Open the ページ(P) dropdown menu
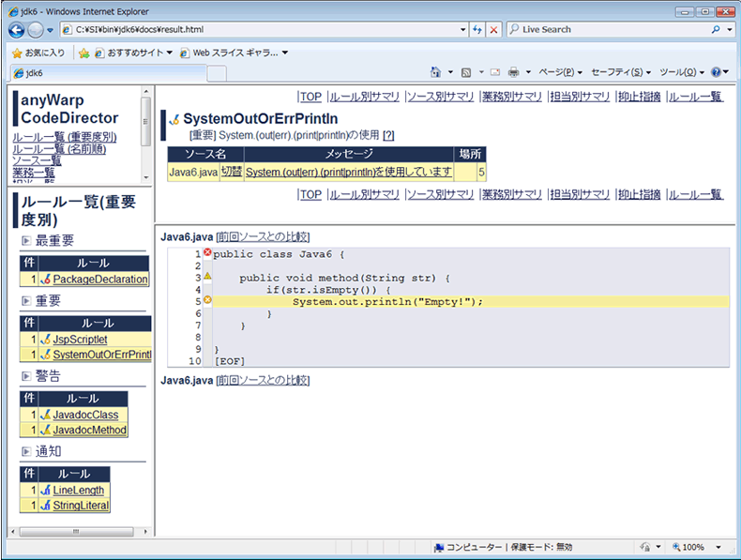This screenshot has width=741, height=560. coord(560,72)
